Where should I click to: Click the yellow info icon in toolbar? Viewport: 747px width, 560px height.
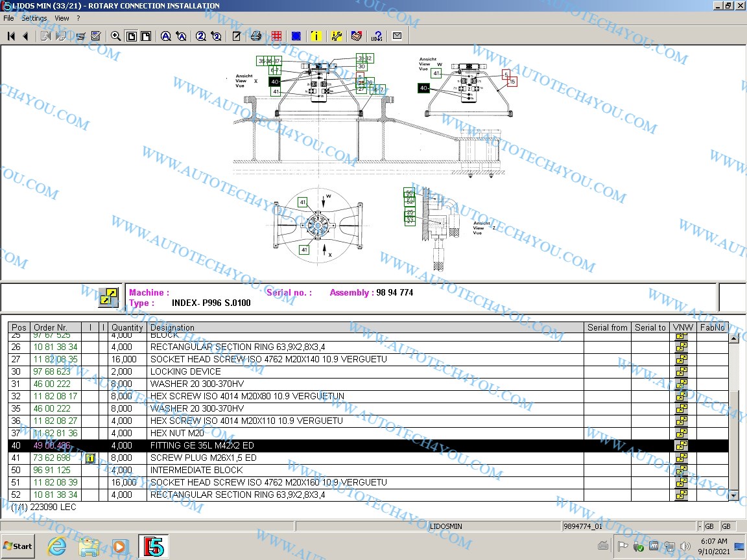(316, 36)
